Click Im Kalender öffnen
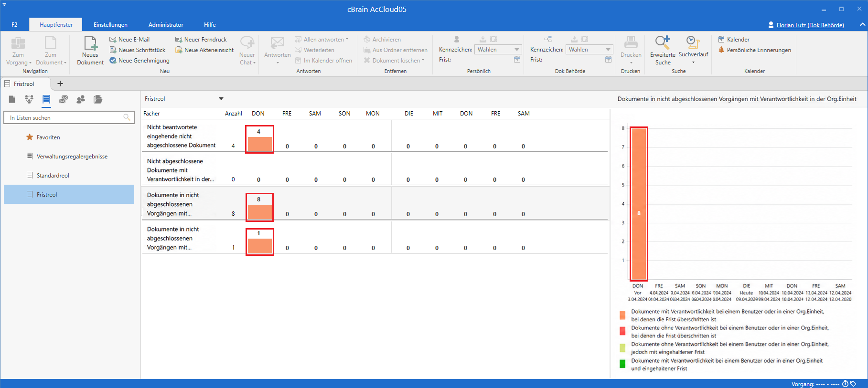868x388 pixels. [323, 61]
